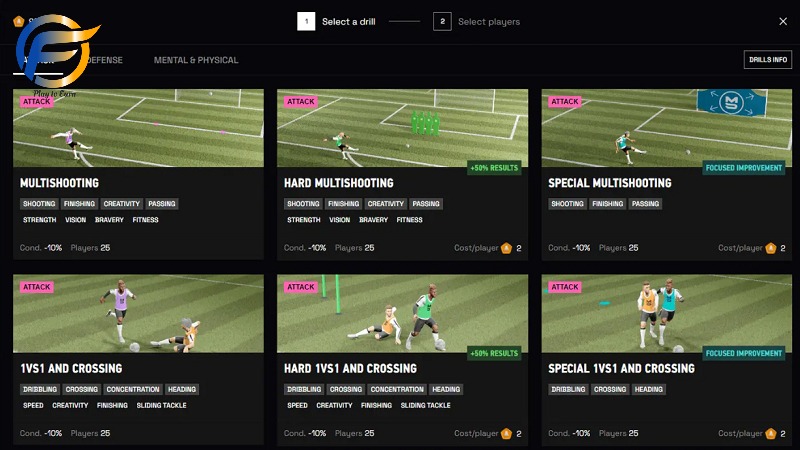Click Dribbling tag in Special 1VS1 And Crossing card

tap(568, 389)
